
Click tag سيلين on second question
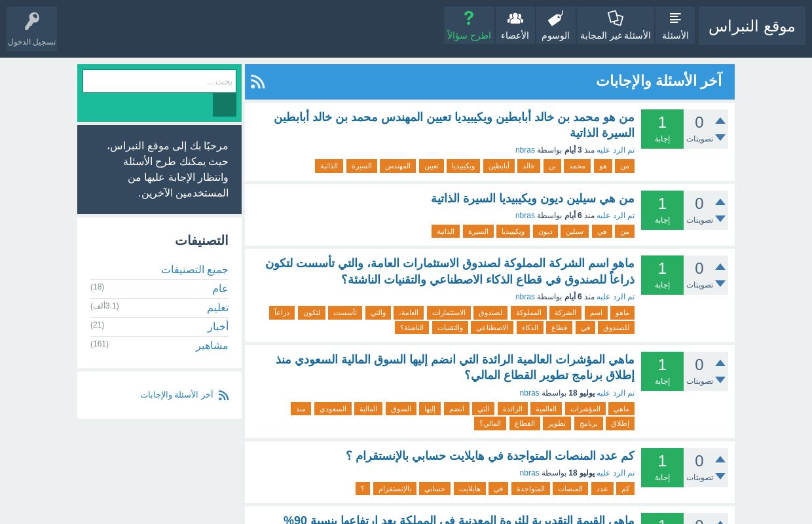pyautogui.click(x=575, y=231)
